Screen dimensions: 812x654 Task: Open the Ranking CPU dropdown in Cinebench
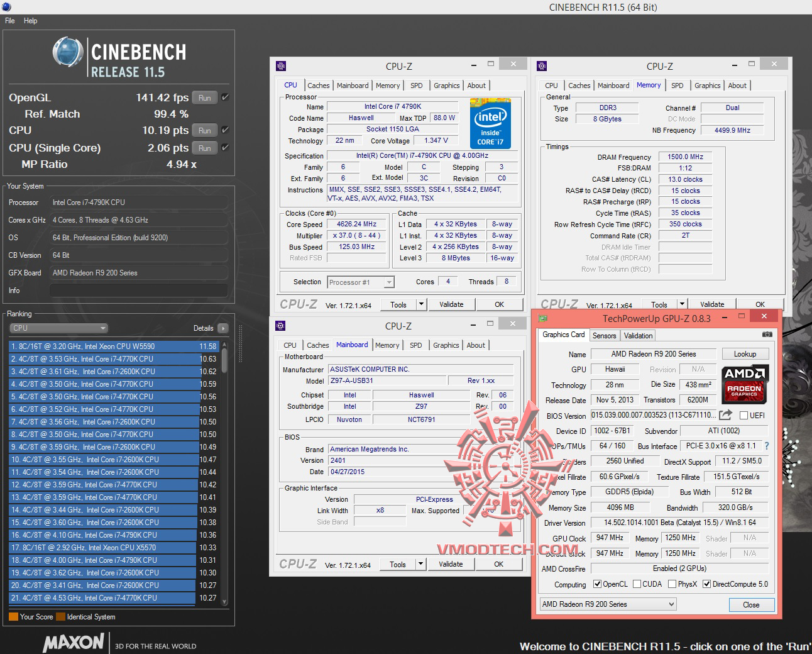[x=59, y=328]
